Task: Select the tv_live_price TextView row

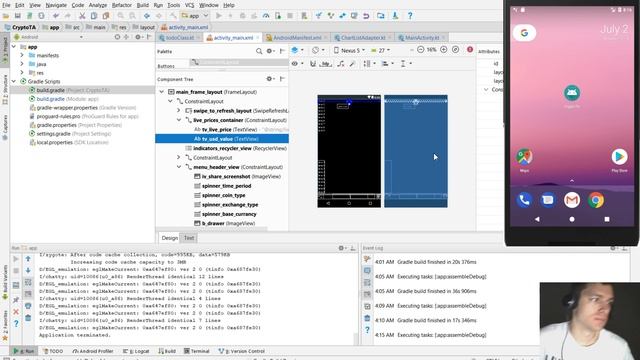Action: [x=222, y=129]
